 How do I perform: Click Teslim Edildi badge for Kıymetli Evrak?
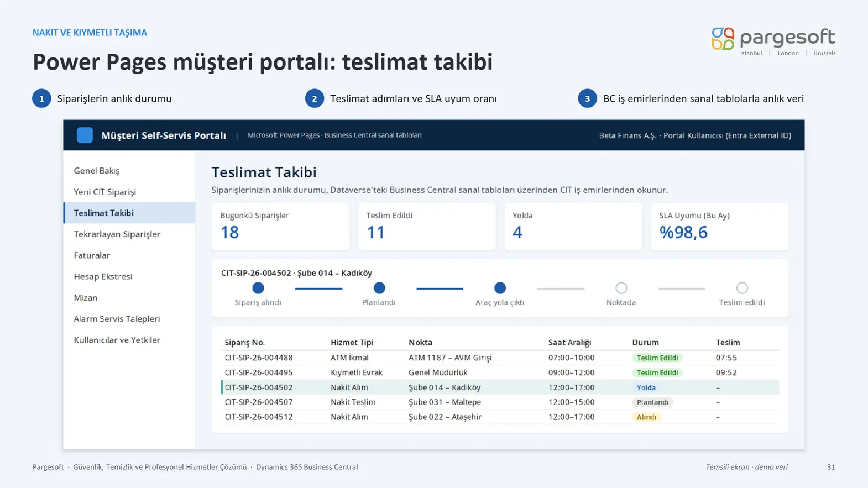[657, 372]
